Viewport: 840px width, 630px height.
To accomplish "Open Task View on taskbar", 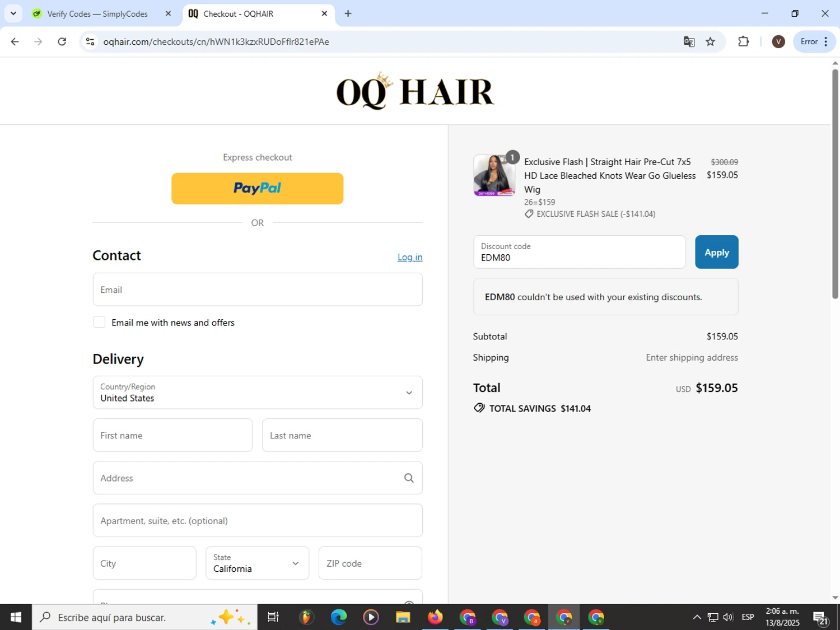I will (273, 617).
